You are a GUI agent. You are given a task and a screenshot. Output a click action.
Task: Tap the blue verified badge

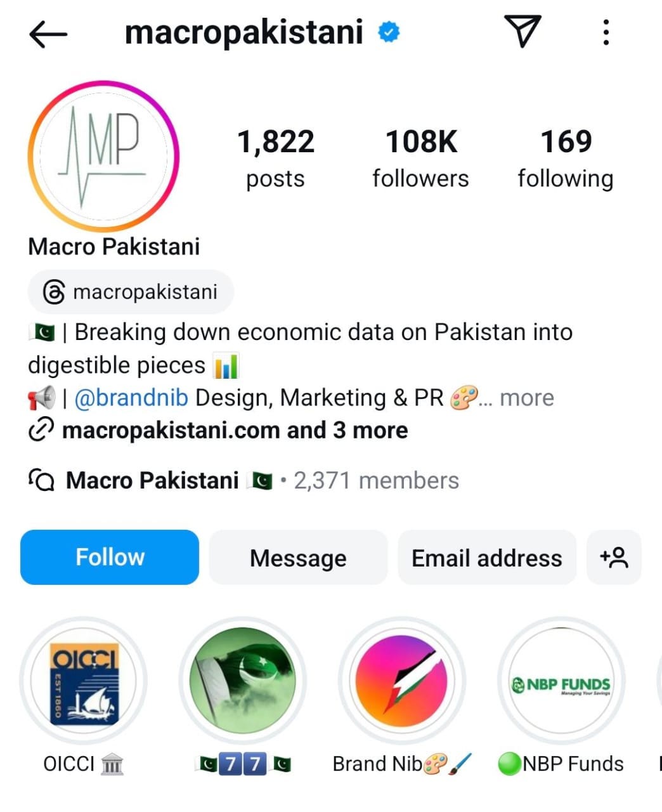[x=389, y=32]
